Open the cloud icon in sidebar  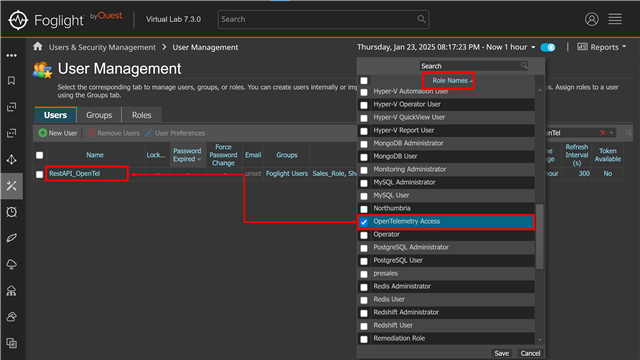(x=11, y=264)
